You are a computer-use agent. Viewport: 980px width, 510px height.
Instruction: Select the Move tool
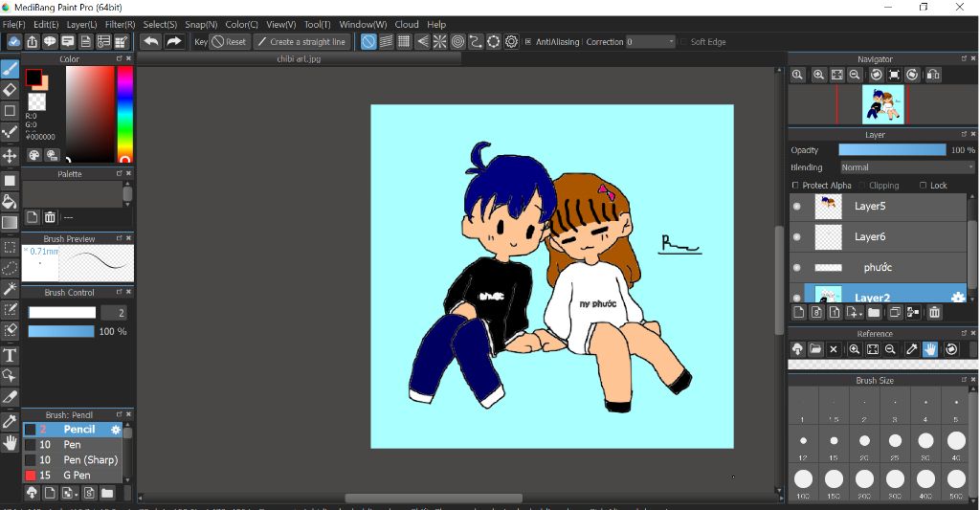(10, 155)
